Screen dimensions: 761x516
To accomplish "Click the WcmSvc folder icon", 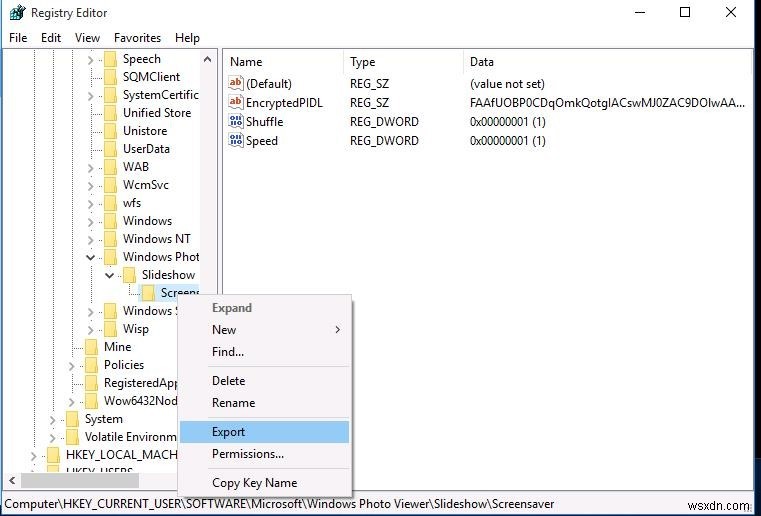I will pyautogui.click(x=111, y=185).
